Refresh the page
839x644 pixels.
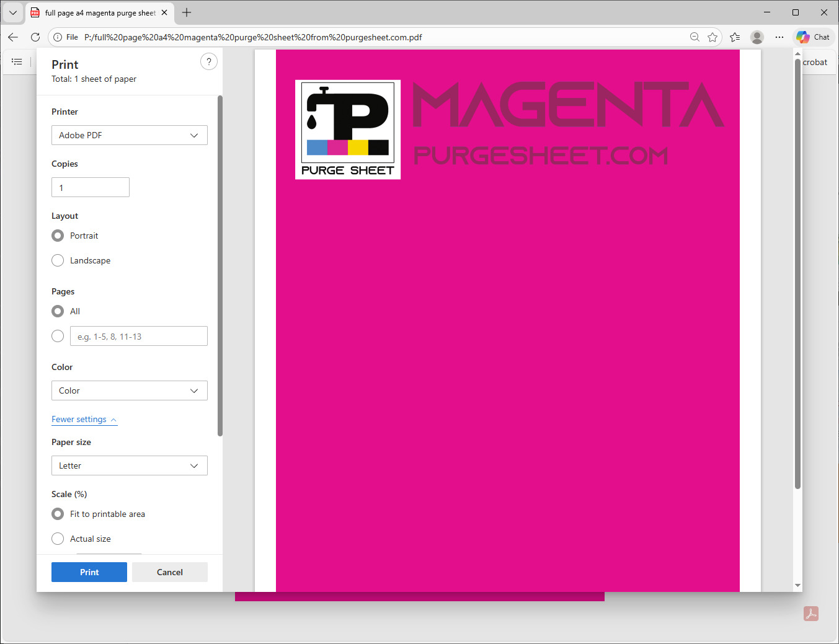[x=35, y=37]
